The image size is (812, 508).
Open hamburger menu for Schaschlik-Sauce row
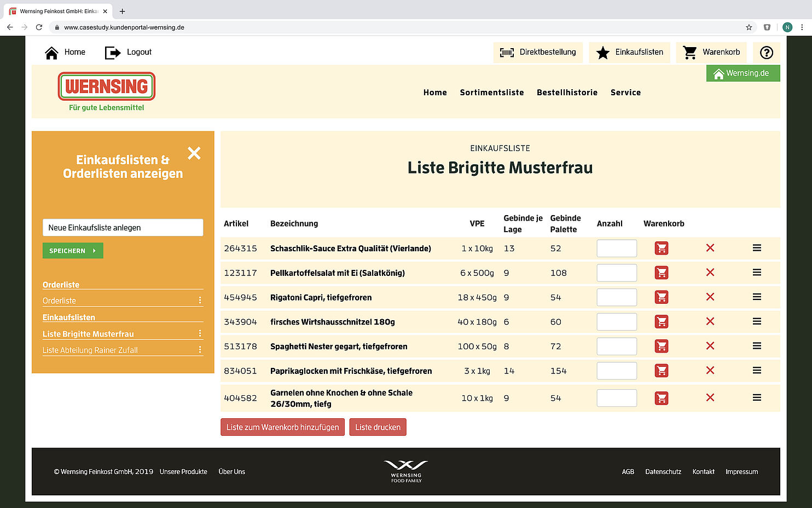(757, 248)
